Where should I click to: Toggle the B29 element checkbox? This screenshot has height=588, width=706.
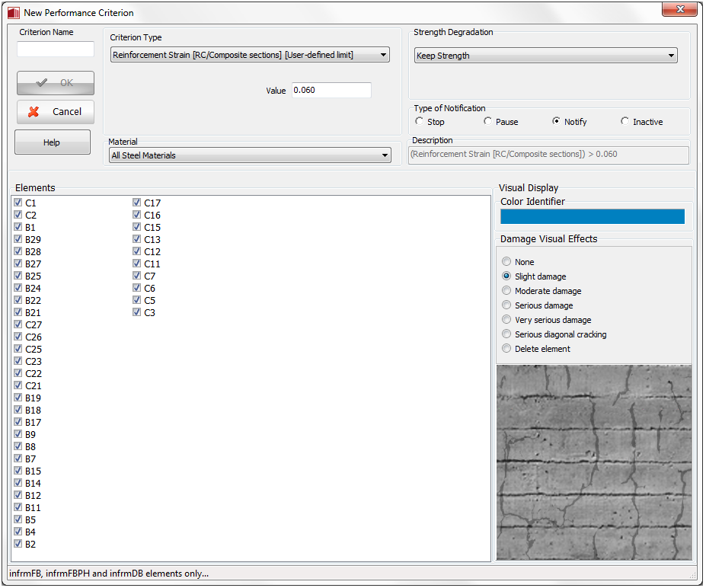pyautogui.click(x=18, y=240)
